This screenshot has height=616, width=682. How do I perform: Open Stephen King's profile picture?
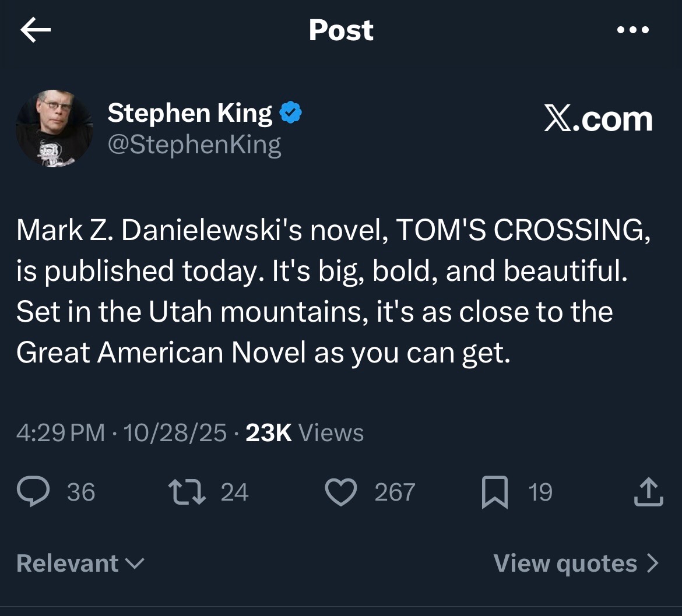coord(54,129)
